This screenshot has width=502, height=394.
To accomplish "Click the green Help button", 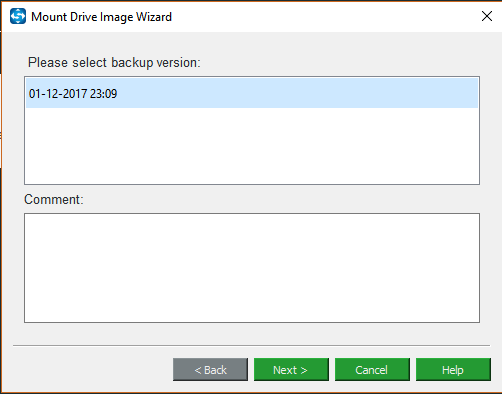I will point(453,370).
